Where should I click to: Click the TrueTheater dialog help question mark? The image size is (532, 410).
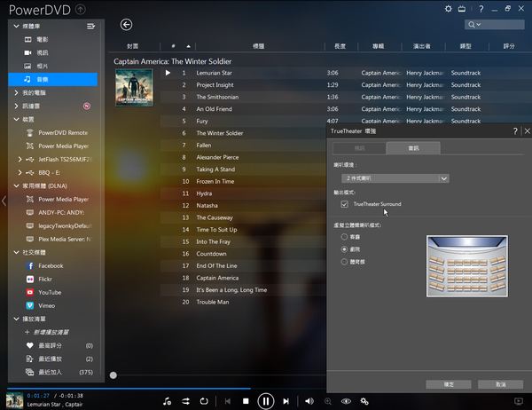515,130
